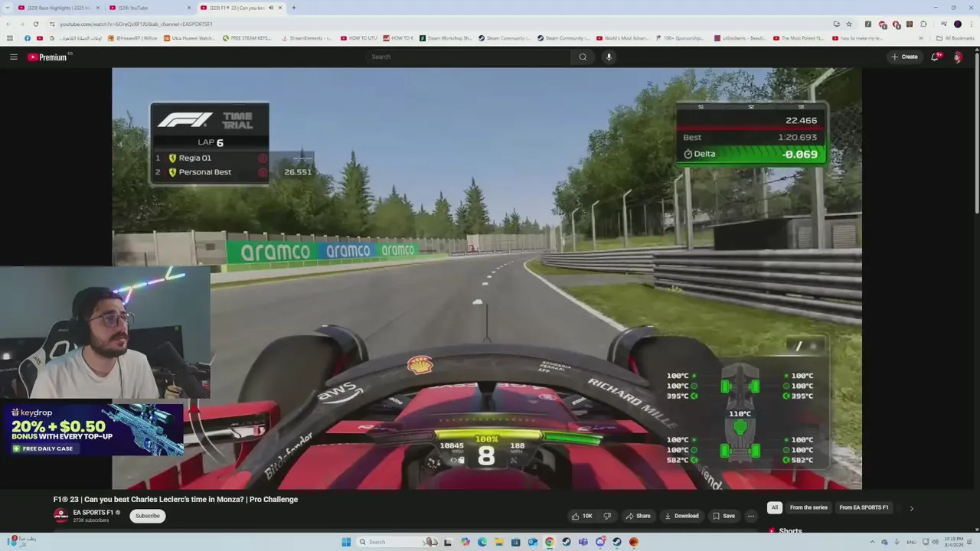980x551 pixels.
Task: Click the video player to pause
Action: (x=487, y=279)
